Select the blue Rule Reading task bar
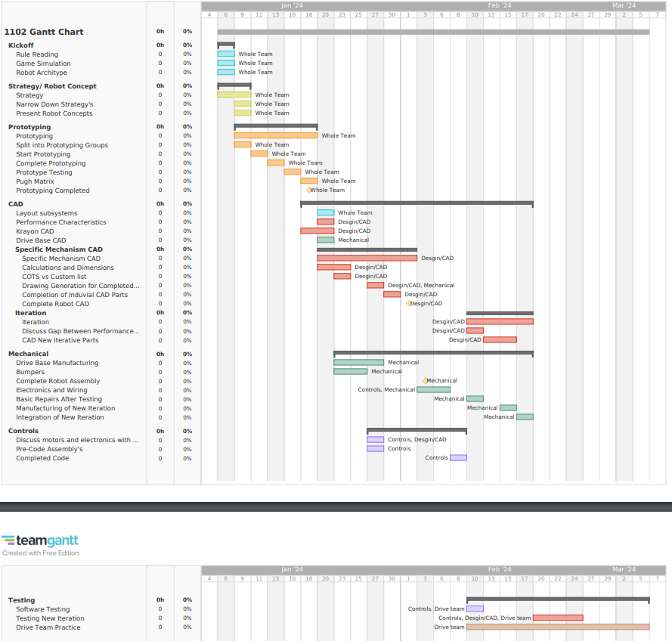Viewport: 672px width, 641px height. [226, 54]
